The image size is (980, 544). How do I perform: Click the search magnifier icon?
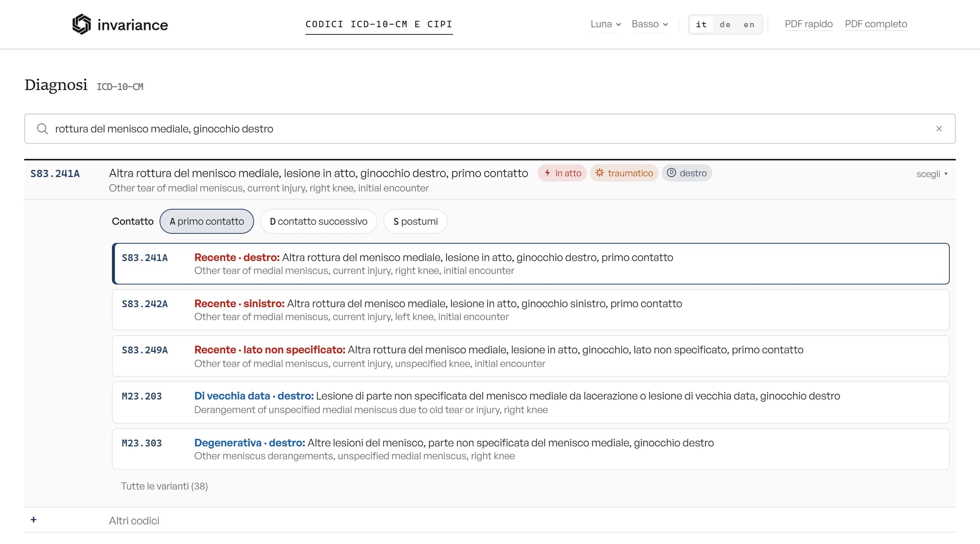coord(42,129)
